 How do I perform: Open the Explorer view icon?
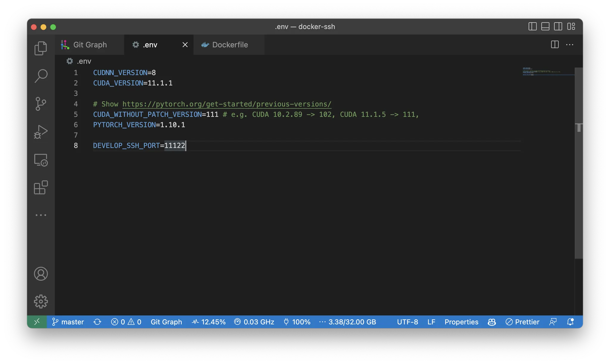(x=41, y=48)
